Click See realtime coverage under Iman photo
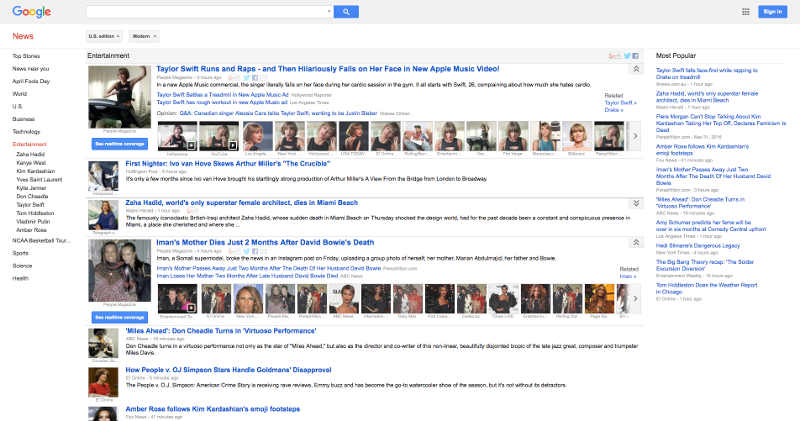 click(x=120, y=317)
